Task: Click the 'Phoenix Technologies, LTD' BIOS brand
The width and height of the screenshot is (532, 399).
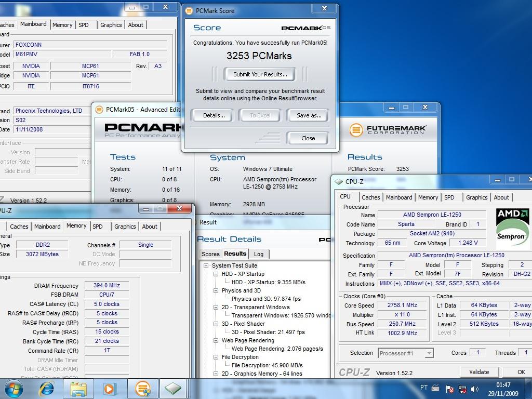Action: (52, 111)
